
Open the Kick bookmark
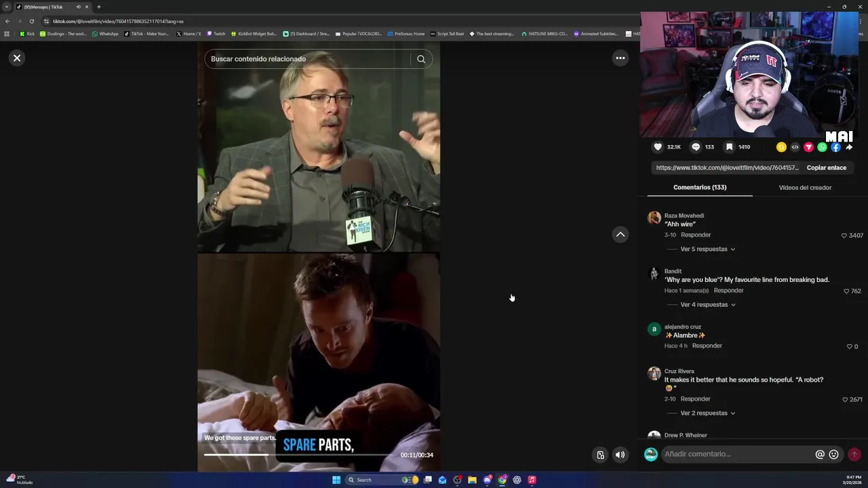27,34
